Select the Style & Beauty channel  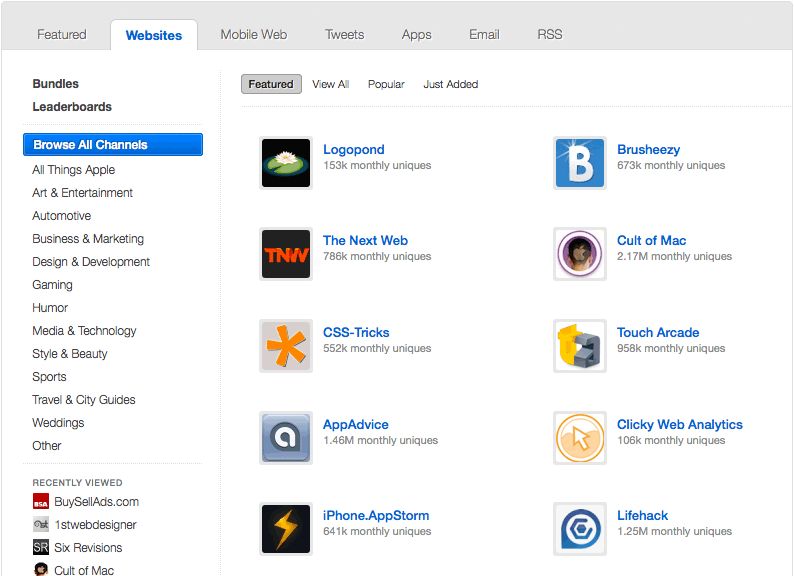click(70, 354)
